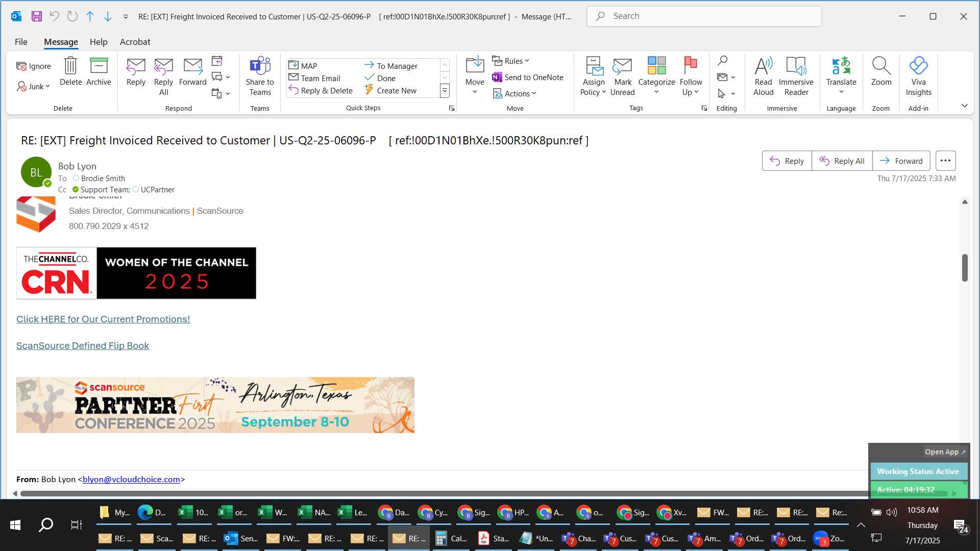This screenshot has width=980, height=551.
Task: Click the vertical scrollbar thumb
Action: pyautogui.click(x=965, y=268)
